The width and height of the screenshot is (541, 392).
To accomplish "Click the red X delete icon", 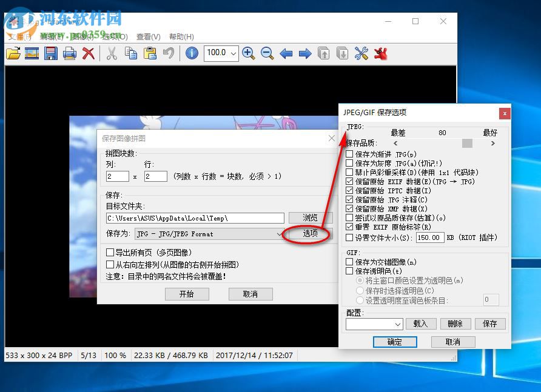I will point(88,53).
